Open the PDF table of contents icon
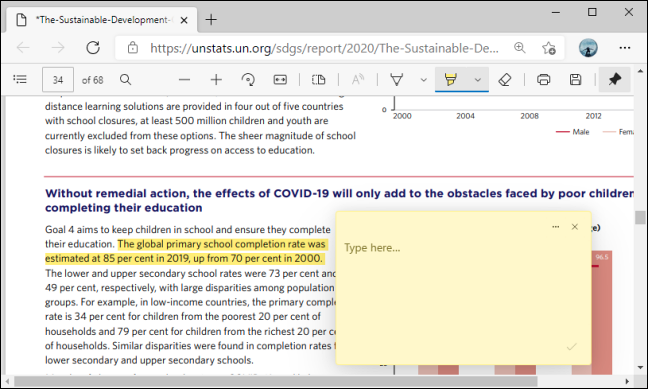648x389 pixels. pos(20,79)
